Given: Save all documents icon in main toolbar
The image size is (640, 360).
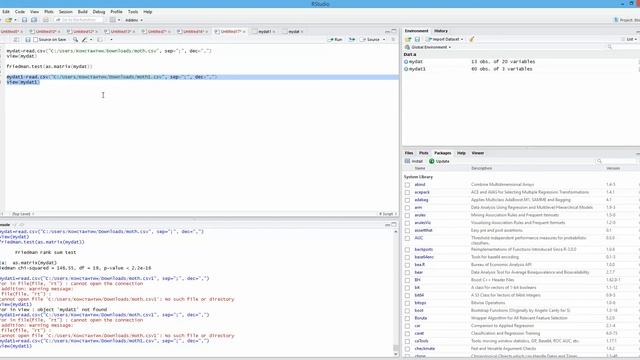Looking at the screenshot, I should tap(34, 20).
